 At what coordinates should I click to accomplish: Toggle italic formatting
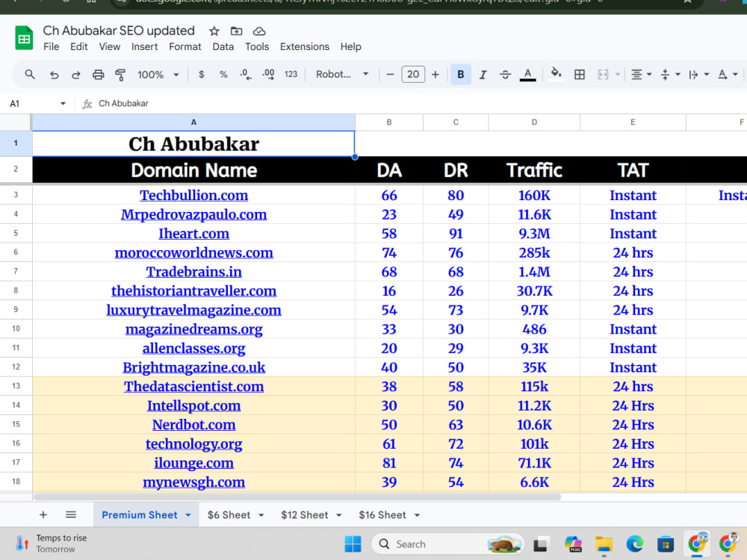tap(483, 74)
